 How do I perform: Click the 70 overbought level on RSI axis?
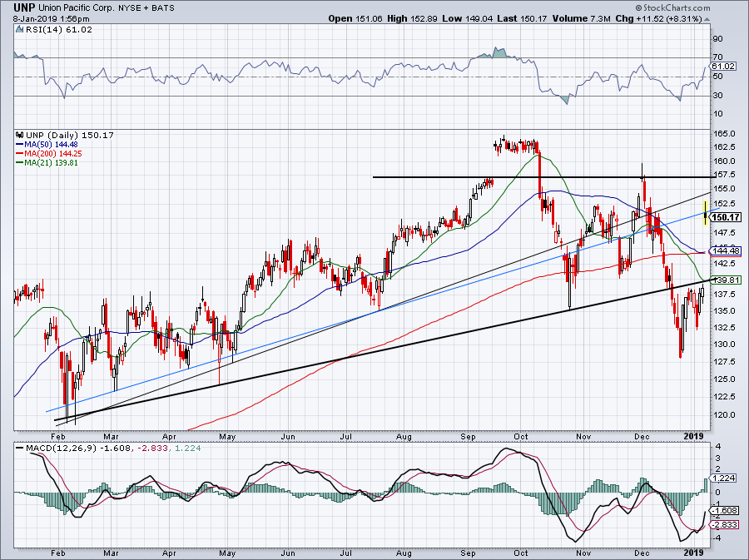(717, 57)
